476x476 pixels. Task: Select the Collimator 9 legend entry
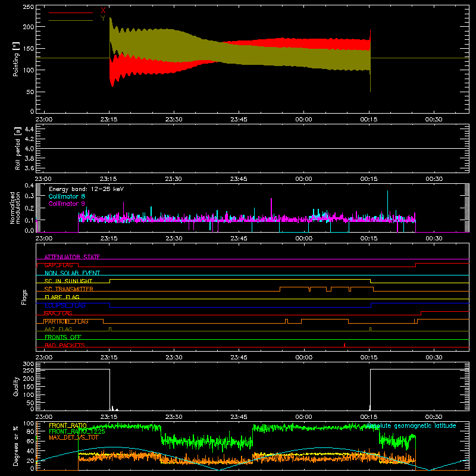coord(67,203)
